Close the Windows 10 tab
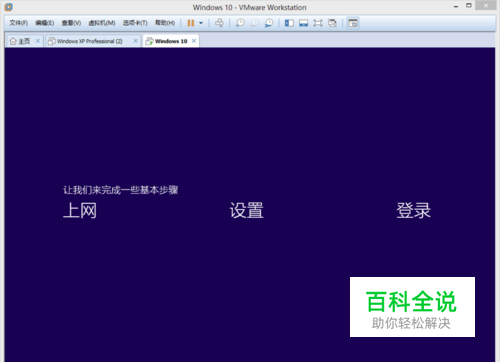500x362 pixels. 194,41
